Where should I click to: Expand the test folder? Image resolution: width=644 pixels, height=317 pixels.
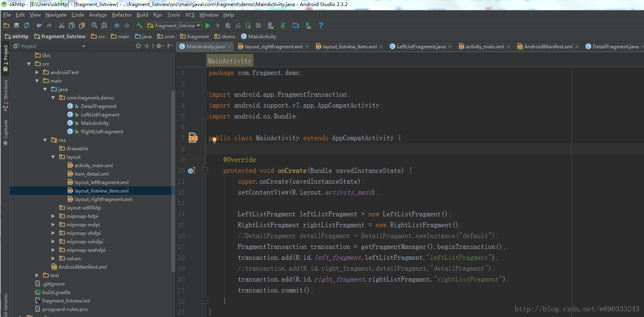37,276
